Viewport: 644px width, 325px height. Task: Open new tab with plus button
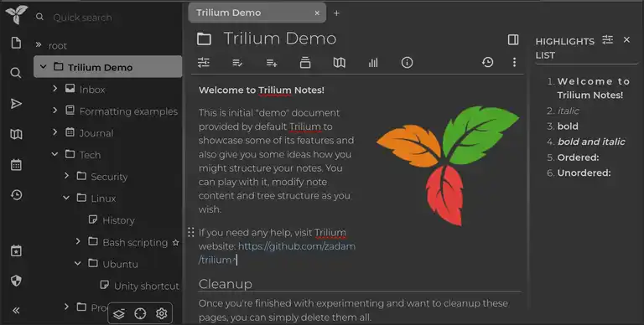(336, 13)
